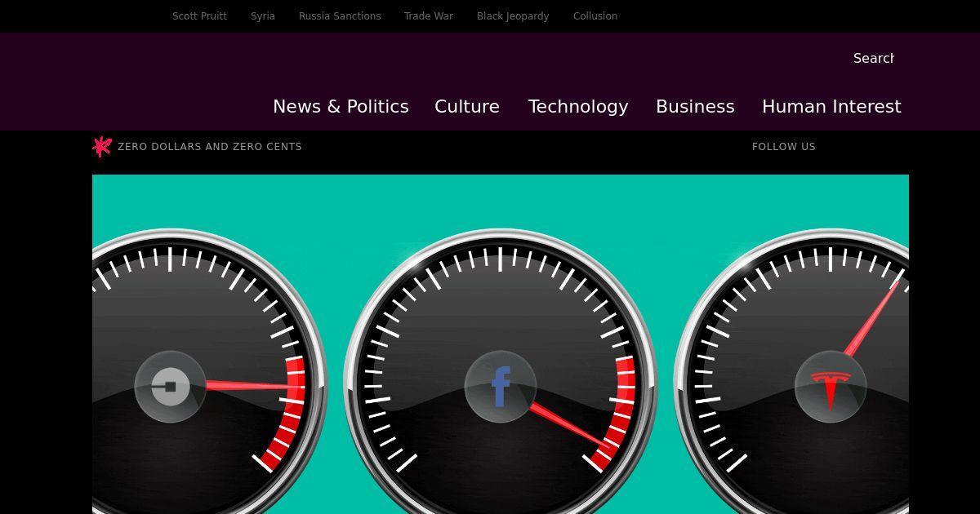Go to the Technology section
This screenshot has width=980, height=514.
(x=578, y=107)
